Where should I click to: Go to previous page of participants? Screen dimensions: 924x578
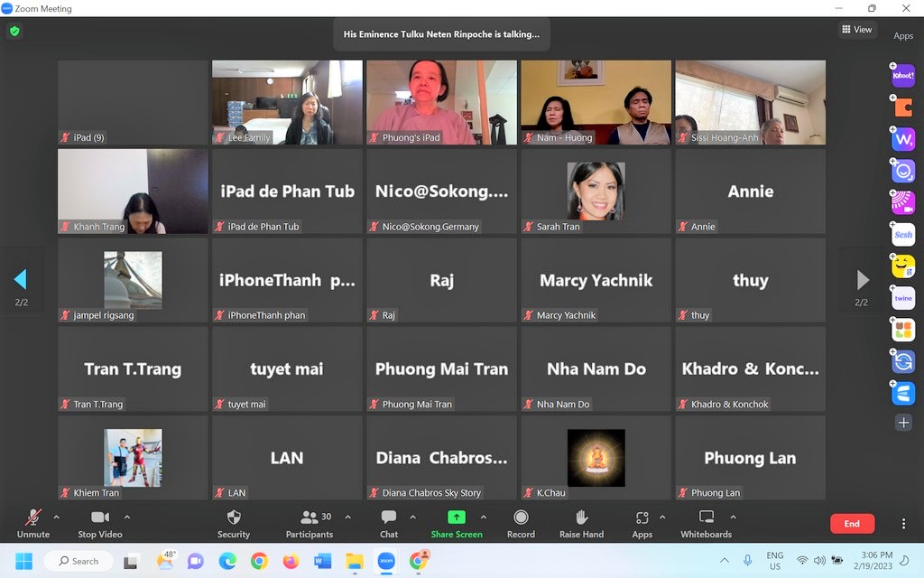(x=20, y=279)
